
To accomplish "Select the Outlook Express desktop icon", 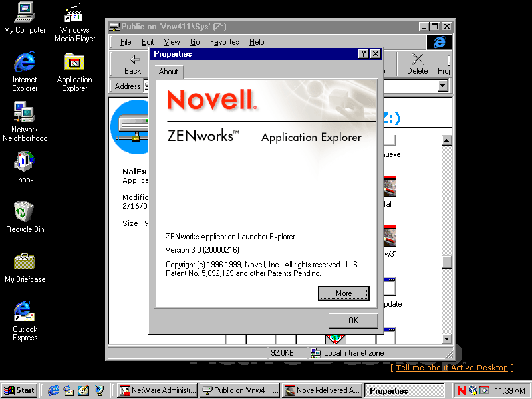I will pos(25,321).
